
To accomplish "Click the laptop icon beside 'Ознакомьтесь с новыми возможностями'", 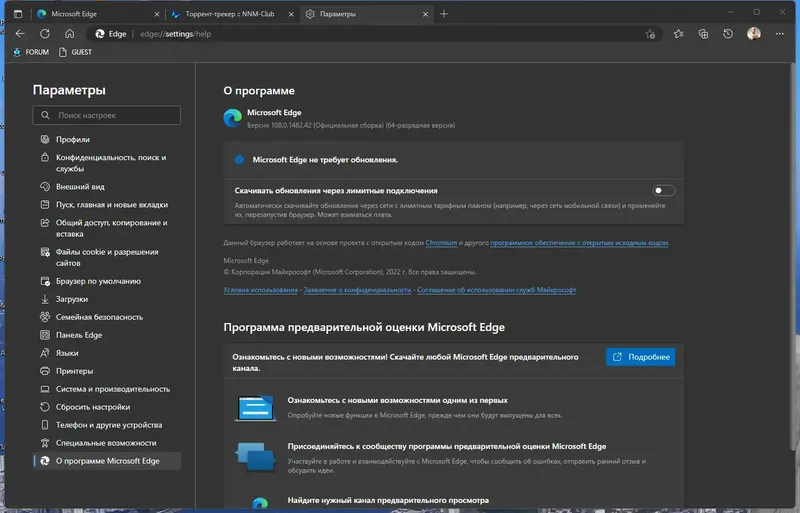I will point(255,408).
